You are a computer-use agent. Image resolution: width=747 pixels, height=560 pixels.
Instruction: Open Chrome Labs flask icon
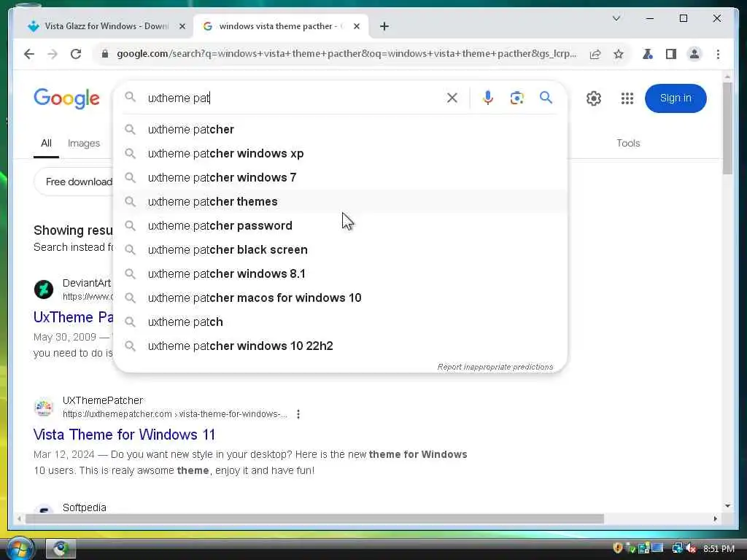(x=648, y=54)
